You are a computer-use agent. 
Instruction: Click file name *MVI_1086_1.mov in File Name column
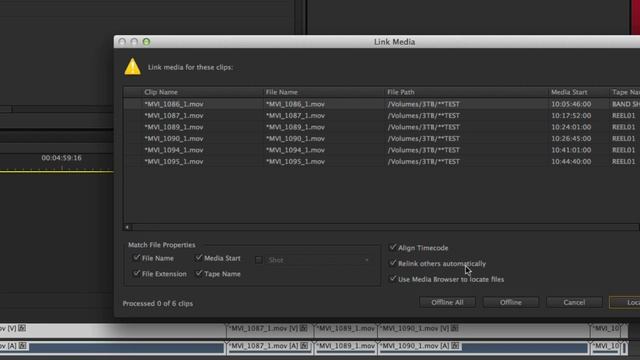[295, 104]
